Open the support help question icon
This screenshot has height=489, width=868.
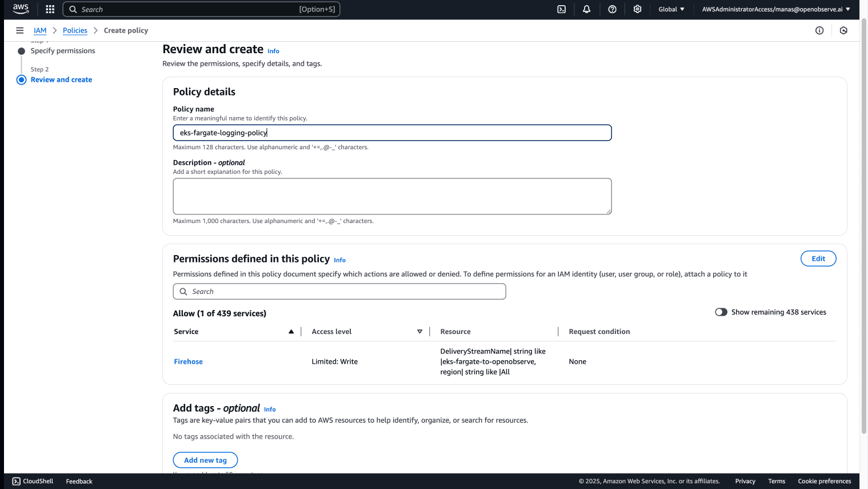(x=612, y=9)
